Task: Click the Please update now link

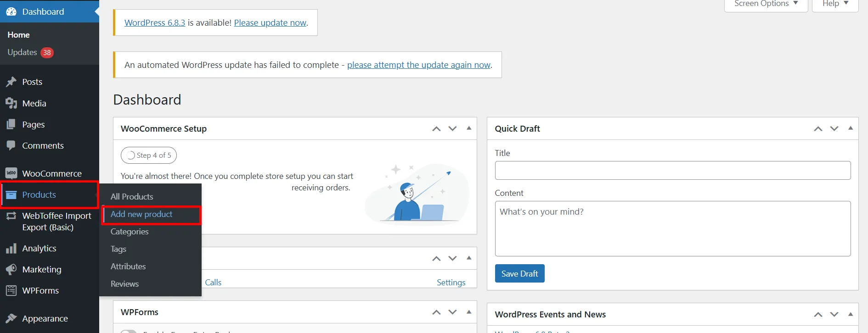Action: tap(270, 23)
